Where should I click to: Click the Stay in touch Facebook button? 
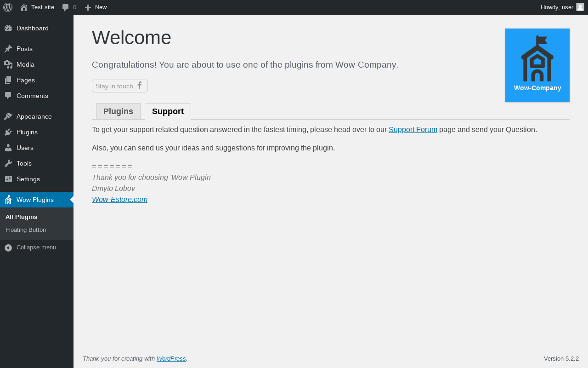(120, 86)
